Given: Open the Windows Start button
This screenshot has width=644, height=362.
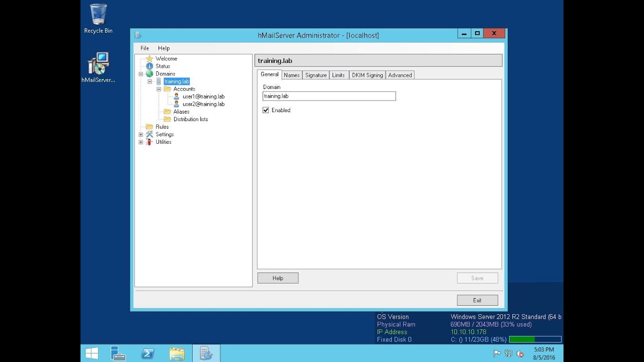Looking at the screenshot, I should point(92,353).
